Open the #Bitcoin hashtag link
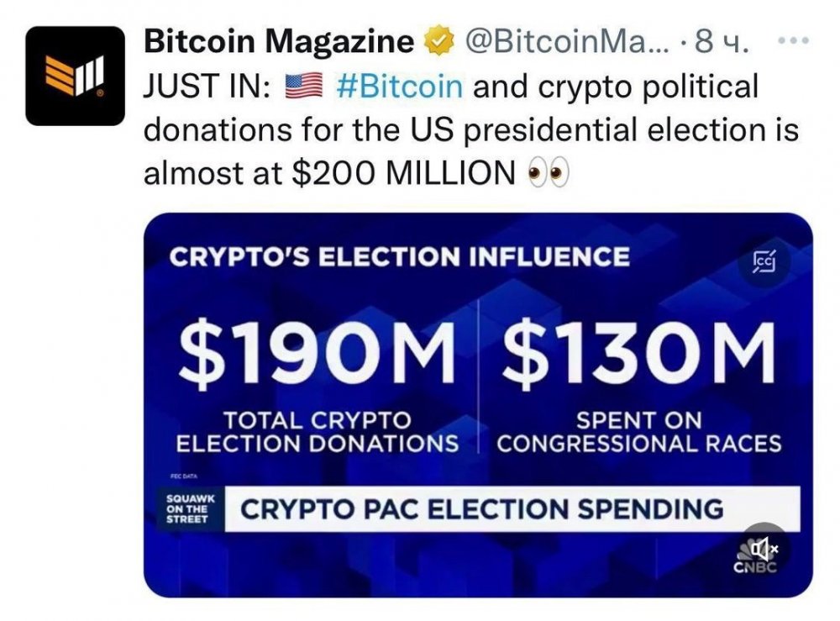 (x=399, y=86)
